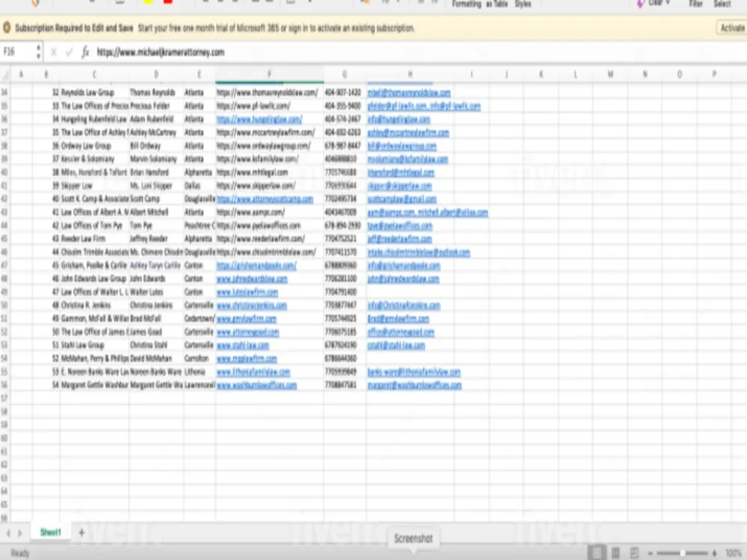Switch to Page Break Preview in status bar
The image size is (747, 560).
[634, 553]
